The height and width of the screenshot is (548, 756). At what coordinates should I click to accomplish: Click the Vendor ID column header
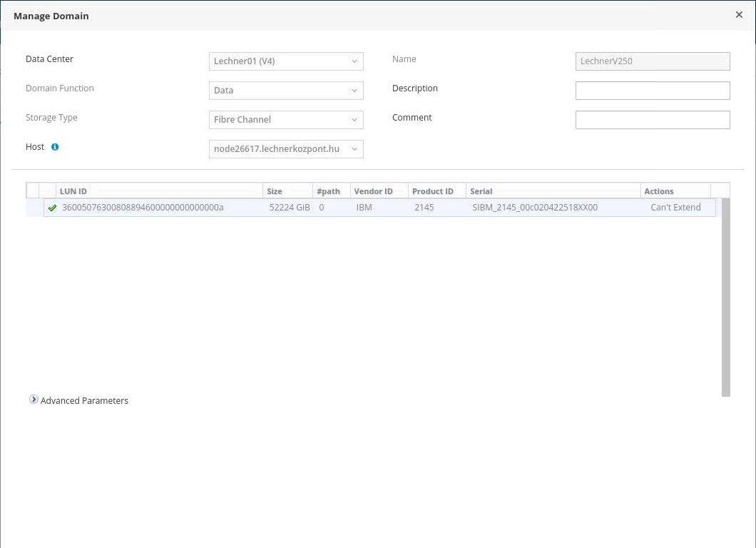379,191
